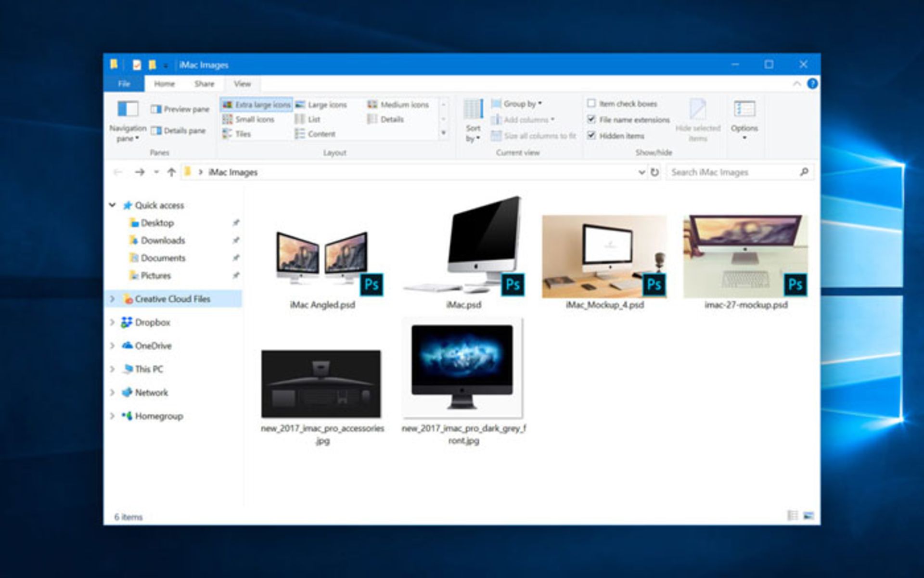
Task: Go up one folder level
Action: [171, 172]
